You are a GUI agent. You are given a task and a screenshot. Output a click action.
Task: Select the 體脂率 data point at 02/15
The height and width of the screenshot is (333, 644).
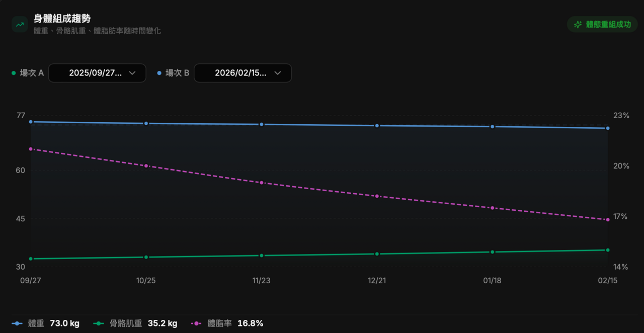[608, 220]
